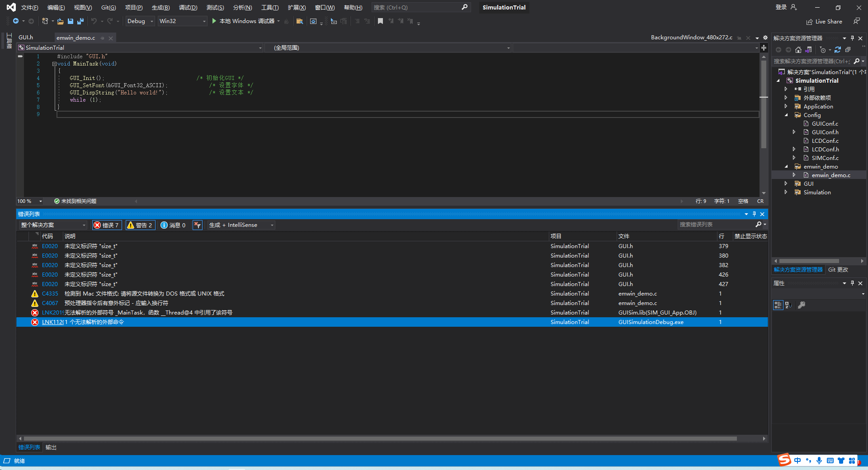
Task: Select GUIConf.c in Solution Explorer
Action: (825, 124)
